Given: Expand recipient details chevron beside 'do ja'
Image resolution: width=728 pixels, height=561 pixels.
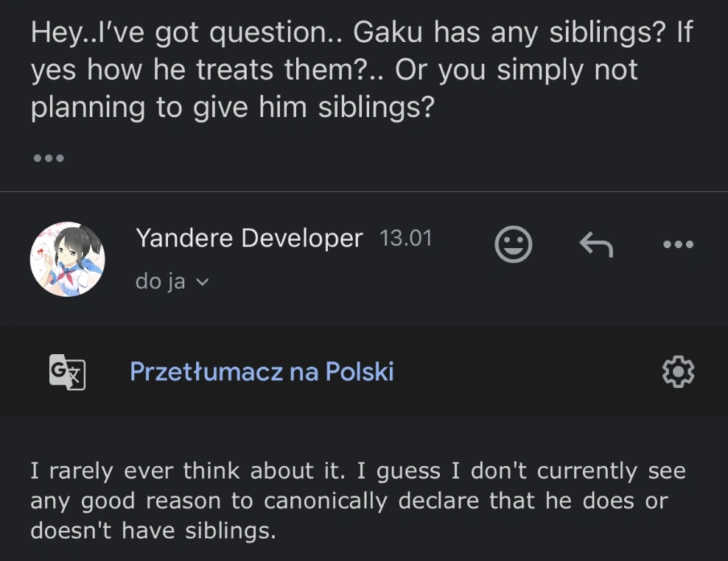Looking at the screenshot, I should point(203,282).
